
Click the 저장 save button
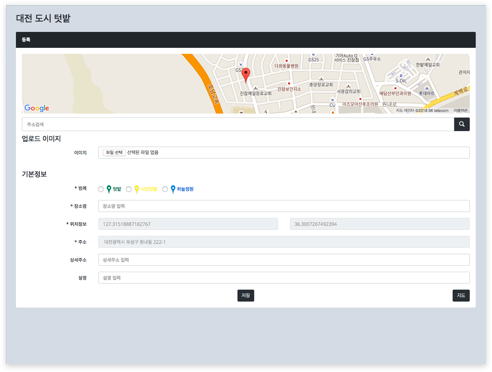[x=246, y=295]
